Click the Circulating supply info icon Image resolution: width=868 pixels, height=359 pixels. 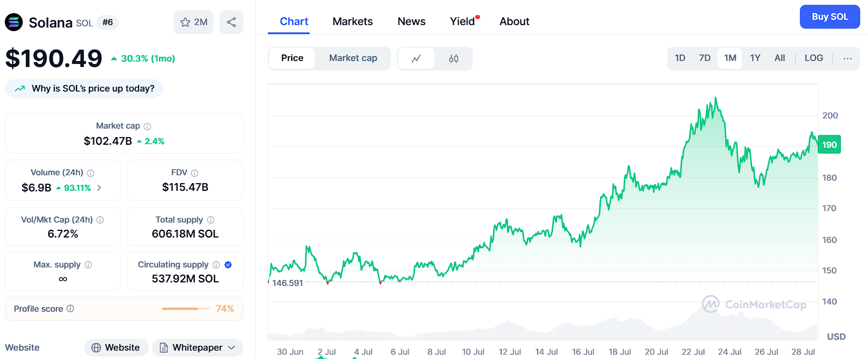216,265
